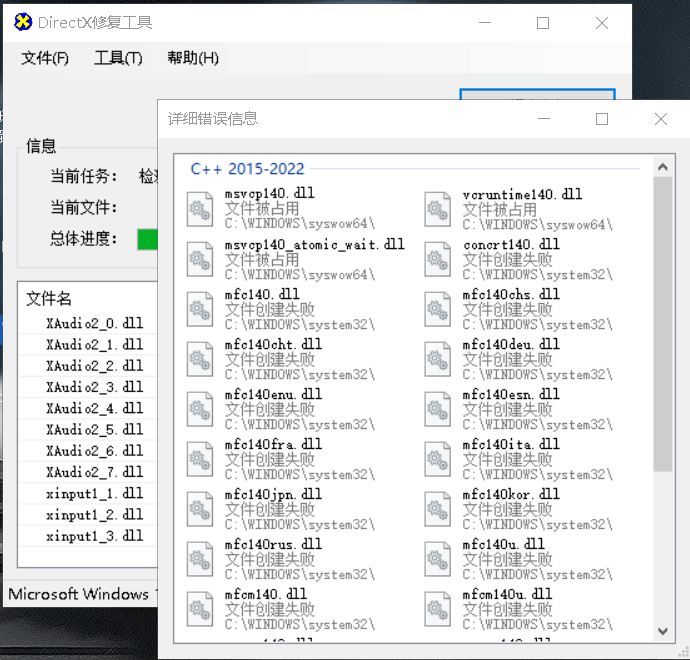This screenshot has height=660, width=690.
Task: Close the DirectX修复工具 main window
Action: point(602,23)
